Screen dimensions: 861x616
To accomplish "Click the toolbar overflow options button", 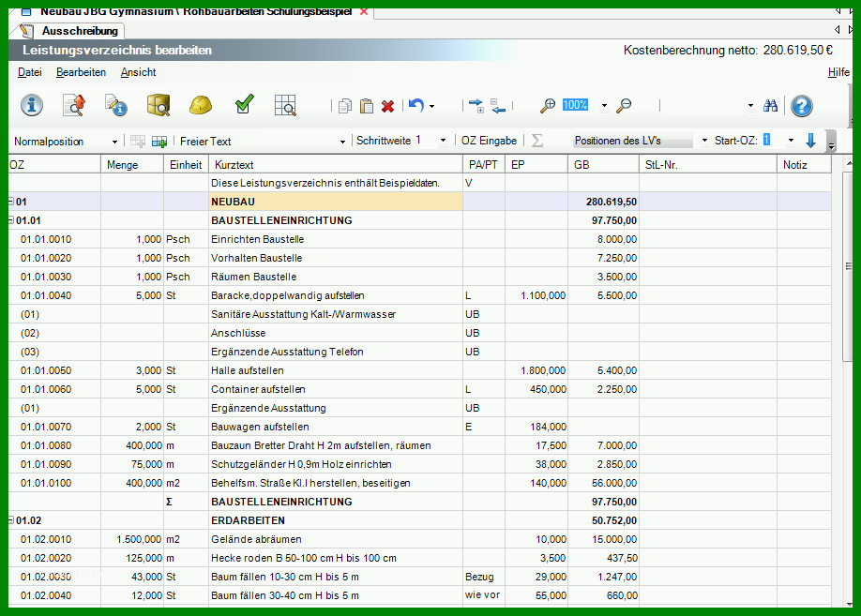I will pyautogui.click(x=831, y=142).
